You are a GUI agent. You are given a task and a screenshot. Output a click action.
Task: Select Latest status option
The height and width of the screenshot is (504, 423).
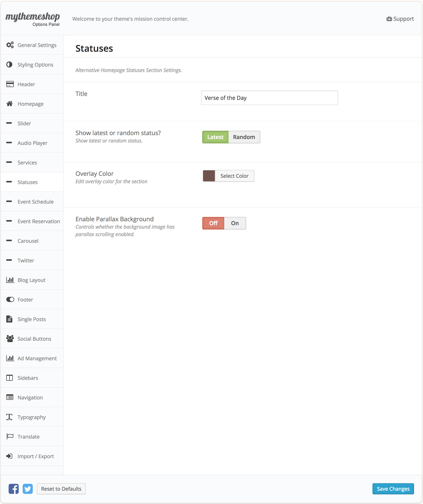[x=215, y=137]
